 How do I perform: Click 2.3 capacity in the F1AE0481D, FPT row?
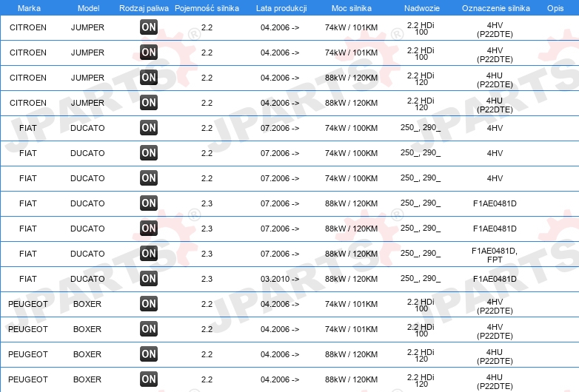(x=207, y=254)
